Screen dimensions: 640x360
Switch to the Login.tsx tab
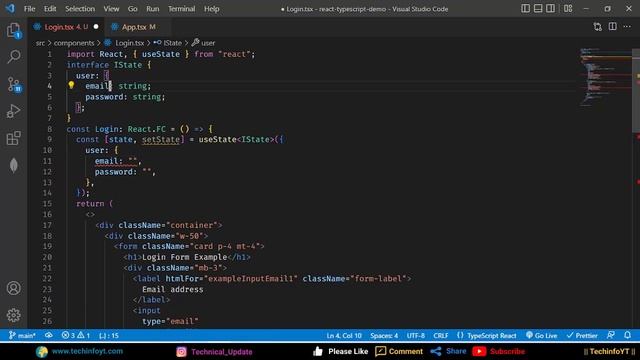click(66, 27)
